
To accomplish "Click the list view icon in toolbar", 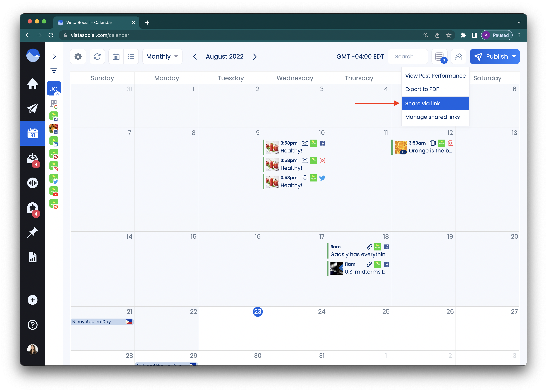I will [x=131, y=56].
